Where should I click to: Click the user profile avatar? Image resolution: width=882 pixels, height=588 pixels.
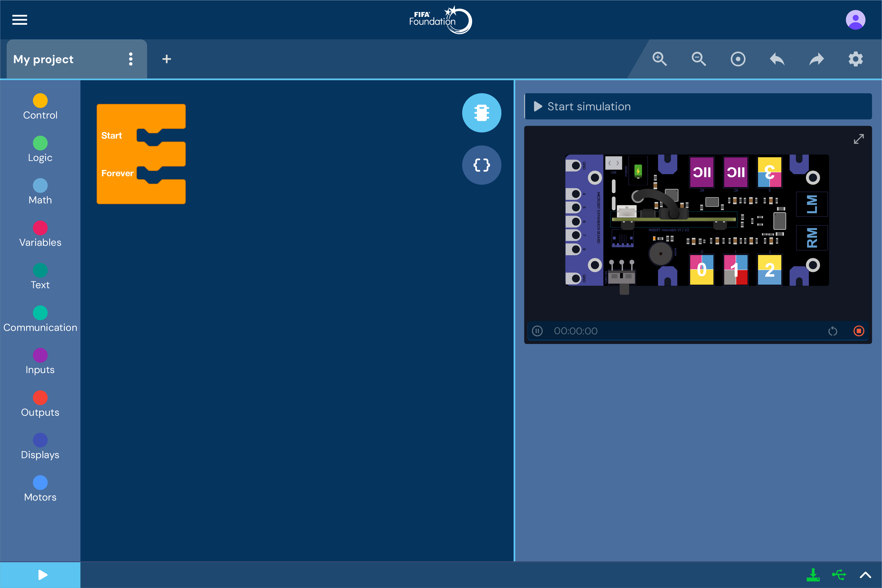pyautogui.click(x=855, y=20)
